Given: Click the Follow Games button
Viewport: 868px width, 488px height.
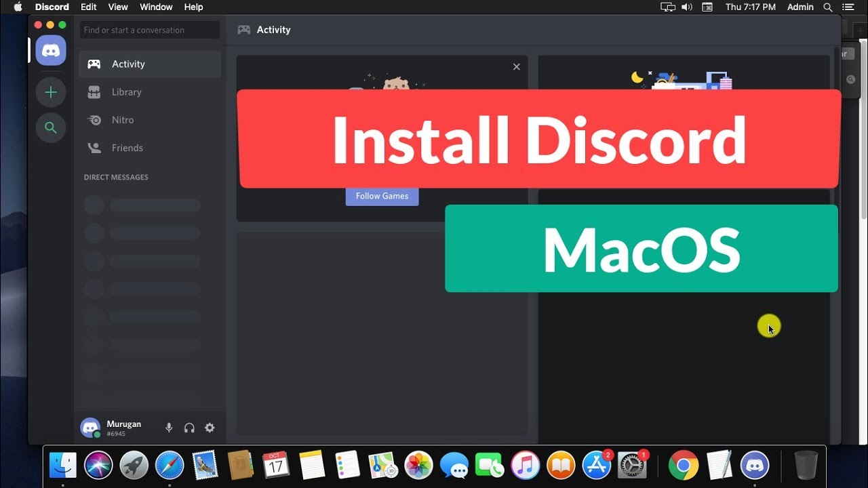Looking at the screenshot, I should [382, 196].
